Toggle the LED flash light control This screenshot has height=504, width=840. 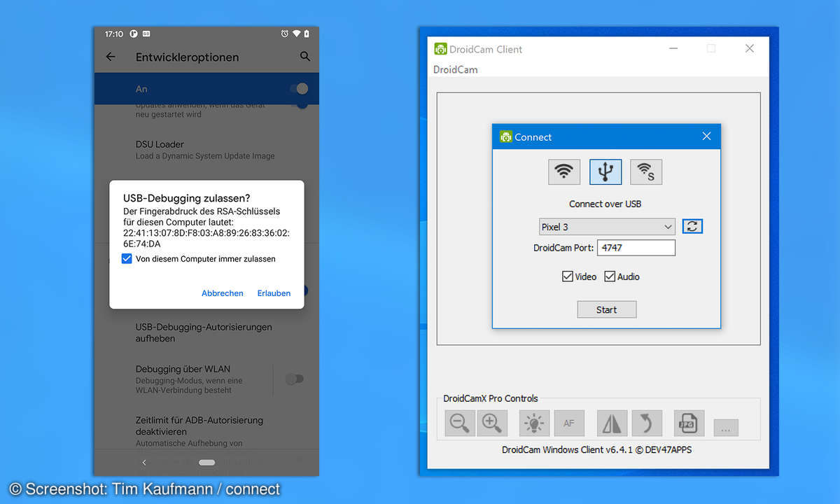click(535, 423)
